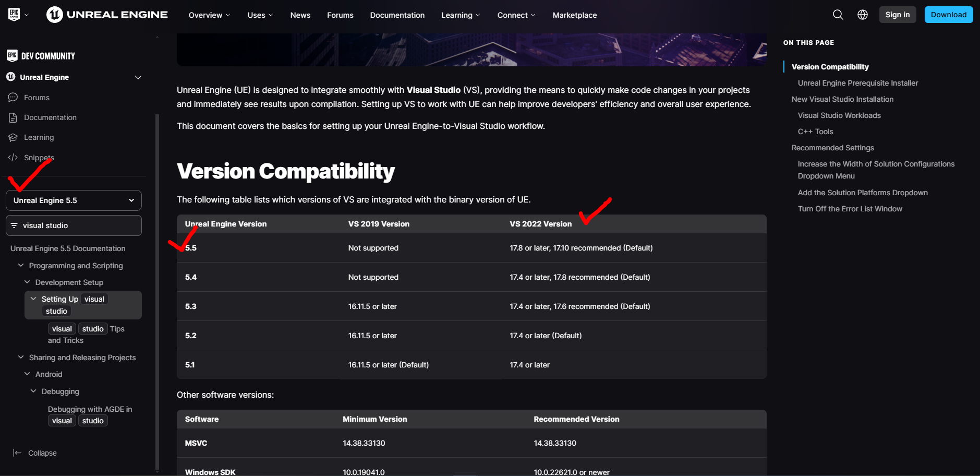Screen dimensions: 980x476
Task: Click the Documentation page icon in sidebar
Action: [13, 117]
